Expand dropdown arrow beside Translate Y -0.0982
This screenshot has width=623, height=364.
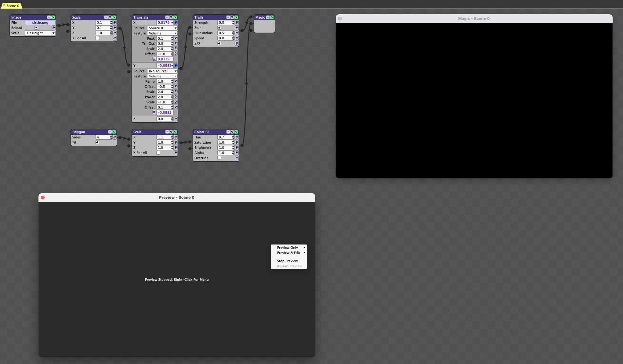(172, 66)
